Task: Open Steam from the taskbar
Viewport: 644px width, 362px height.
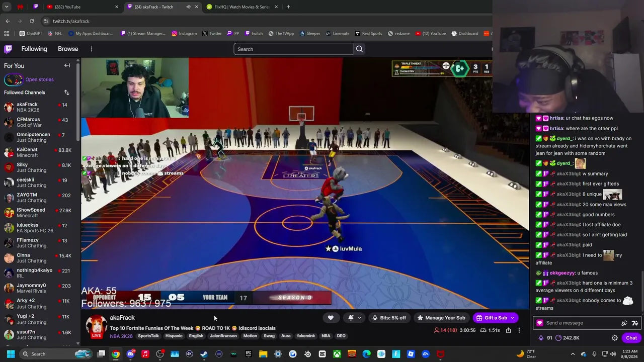Action: pyautogui.click(x=204, y=354)
